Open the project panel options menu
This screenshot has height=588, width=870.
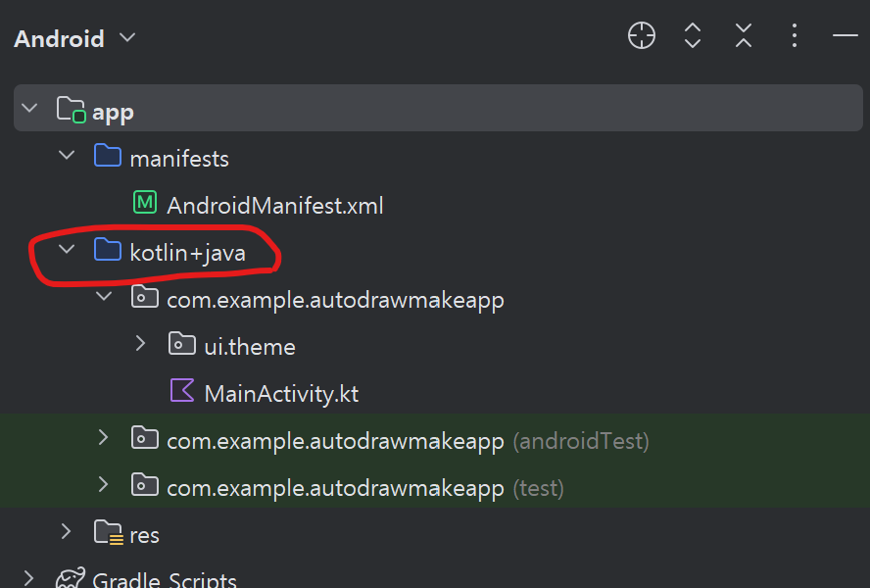(795, 35)
